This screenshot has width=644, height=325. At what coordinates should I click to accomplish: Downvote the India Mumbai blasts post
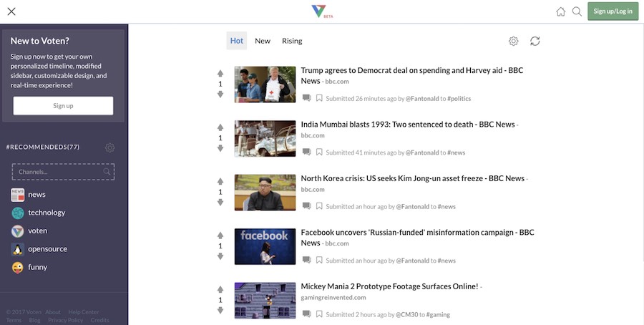coord(220,148)
